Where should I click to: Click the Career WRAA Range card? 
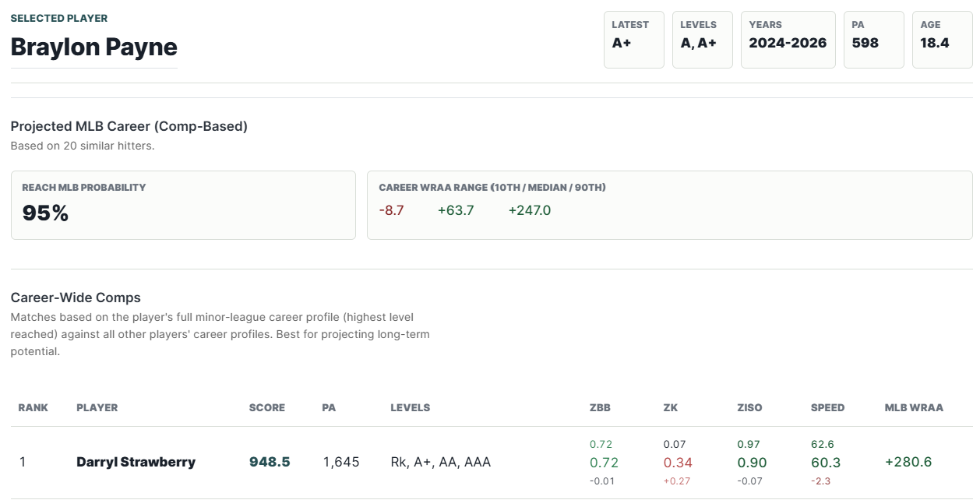(x=670, y=205)
